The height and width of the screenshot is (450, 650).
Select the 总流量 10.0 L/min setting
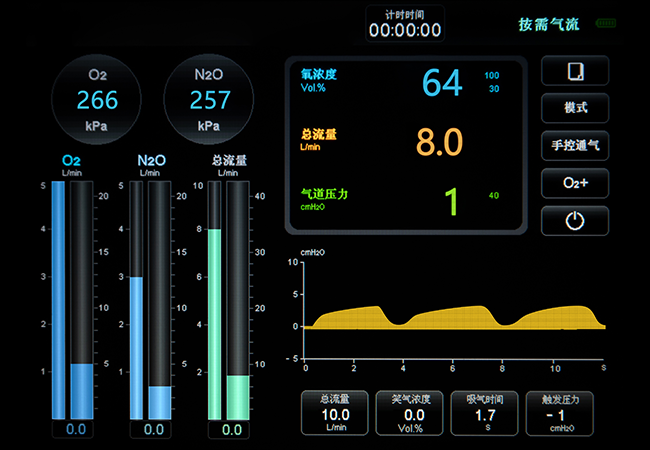coord(334,412)
